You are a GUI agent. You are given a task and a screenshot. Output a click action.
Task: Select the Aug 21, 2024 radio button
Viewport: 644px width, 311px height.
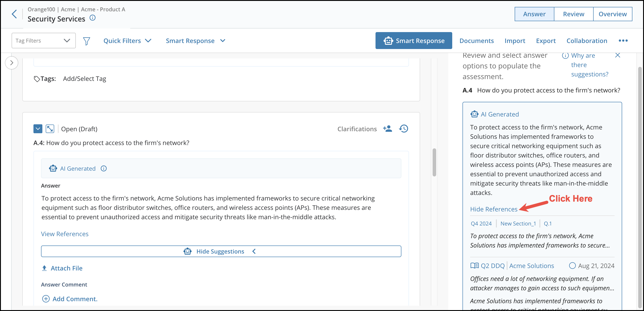572,266
